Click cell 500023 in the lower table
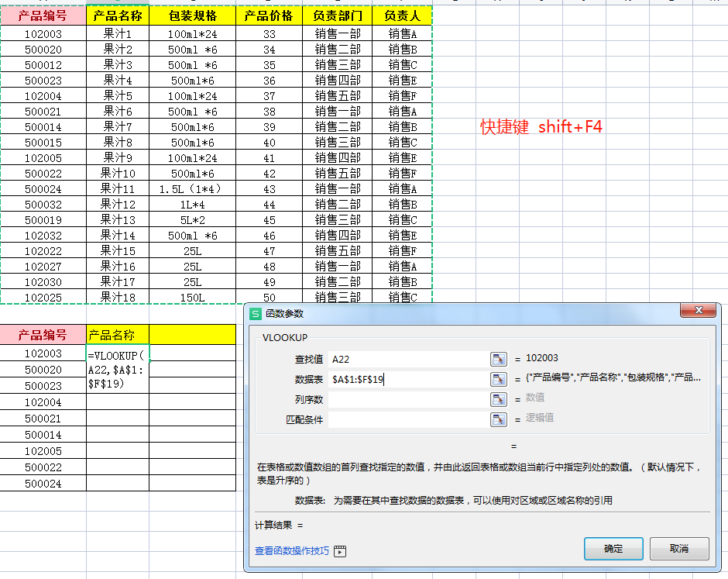Screen dimensions: 728x579 (x=43, y=386)
